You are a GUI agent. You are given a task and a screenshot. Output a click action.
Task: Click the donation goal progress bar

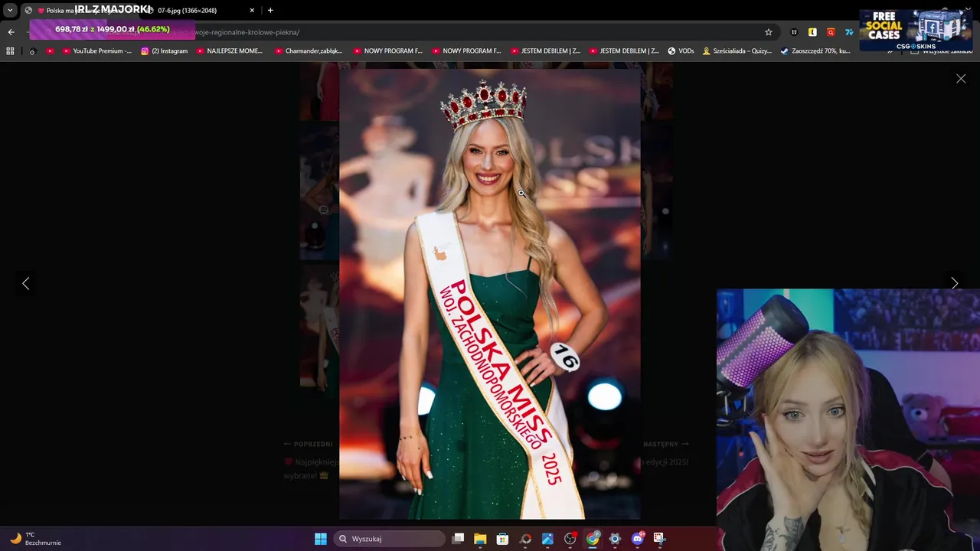113,29
